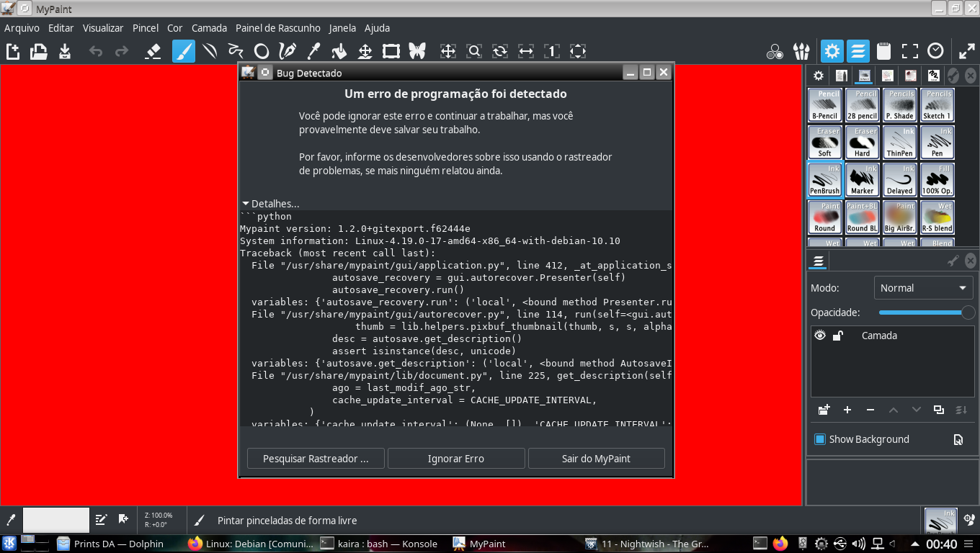Add a new layer with plus button

847,410
